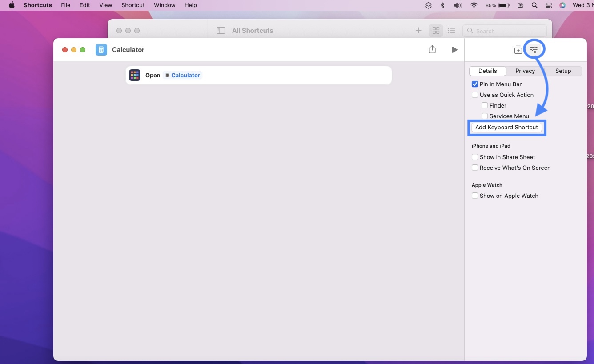Image resolution: width=594 pixels, height=364 pixels.
Task: Run the Calculator shortcut with play button
Action: pyautogui.click(x=454, y=50)
